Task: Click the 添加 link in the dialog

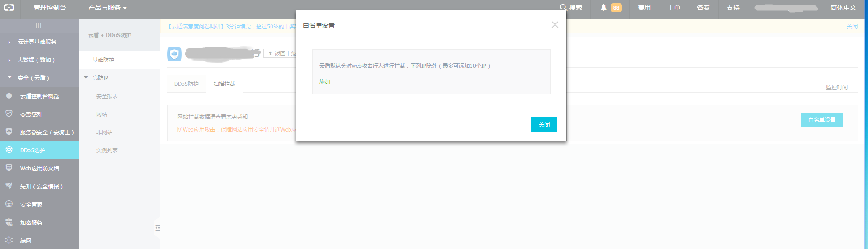Action: pyautogui.click(x=325, y=81)
